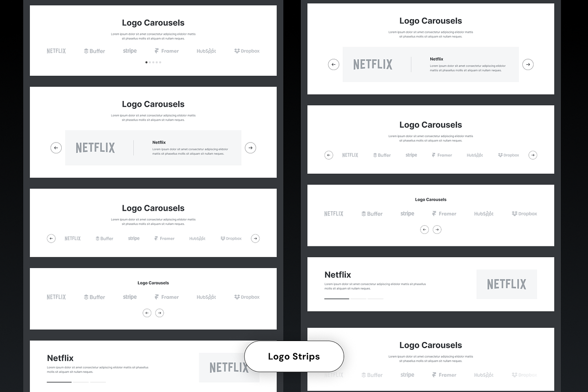Click the Buffer logo in the right-column side-arrow logo row
The image size is (588, 392).
382,155
